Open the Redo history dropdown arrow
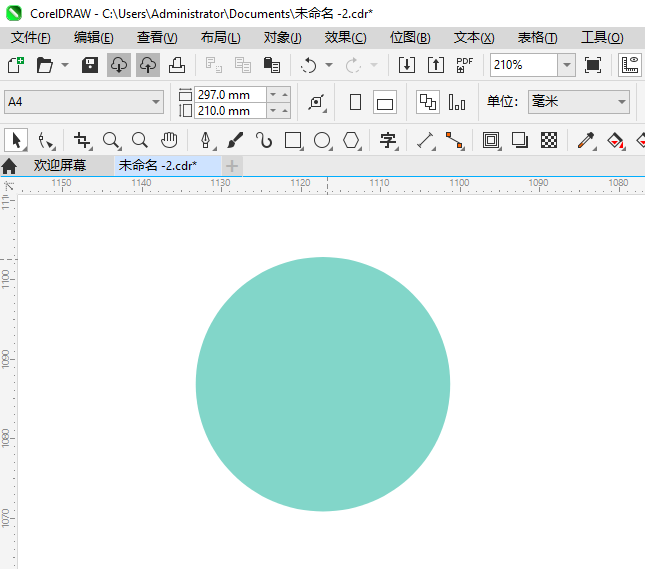 [374, 65]
